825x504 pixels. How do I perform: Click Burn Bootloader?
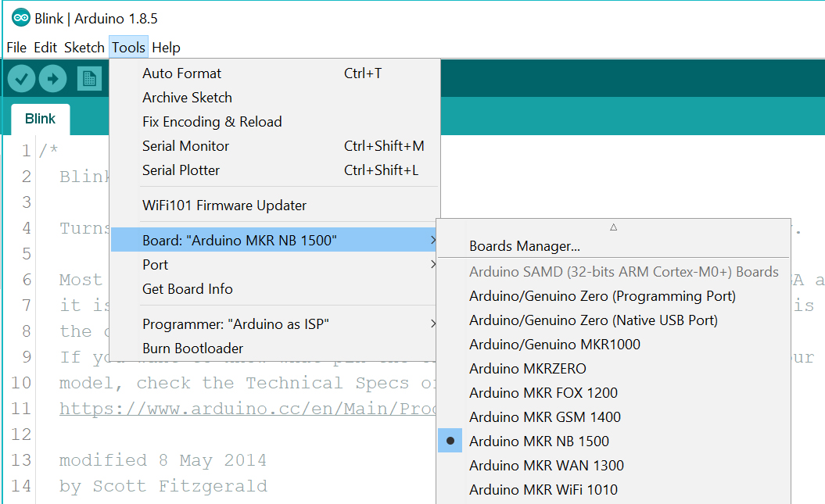coord(274,348)
